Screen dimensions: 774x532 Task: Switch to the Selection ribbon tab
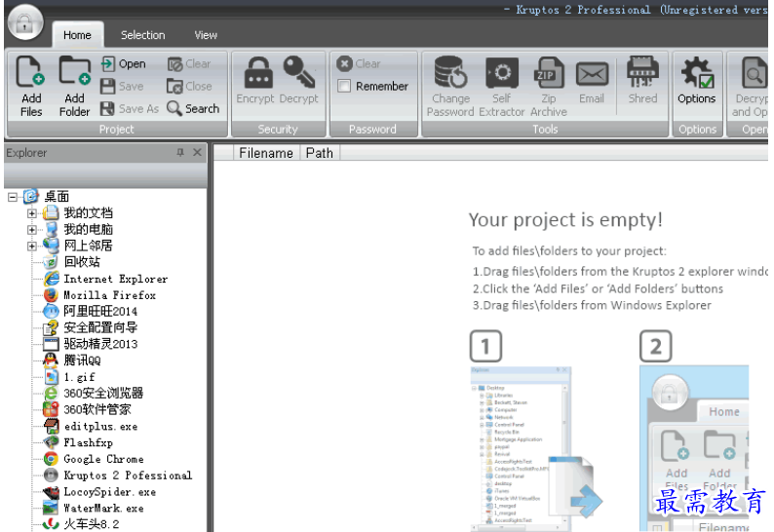point(143,35)
